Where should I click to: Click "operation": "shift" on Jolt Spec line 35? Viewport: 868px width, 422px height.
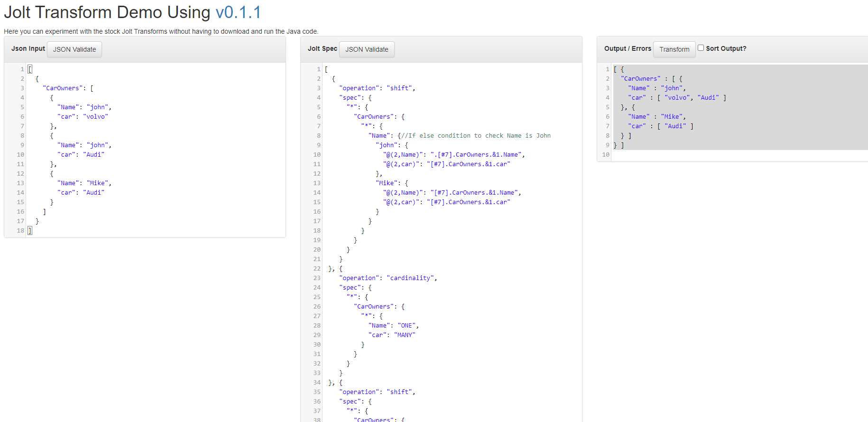click(x=377, y=392)
